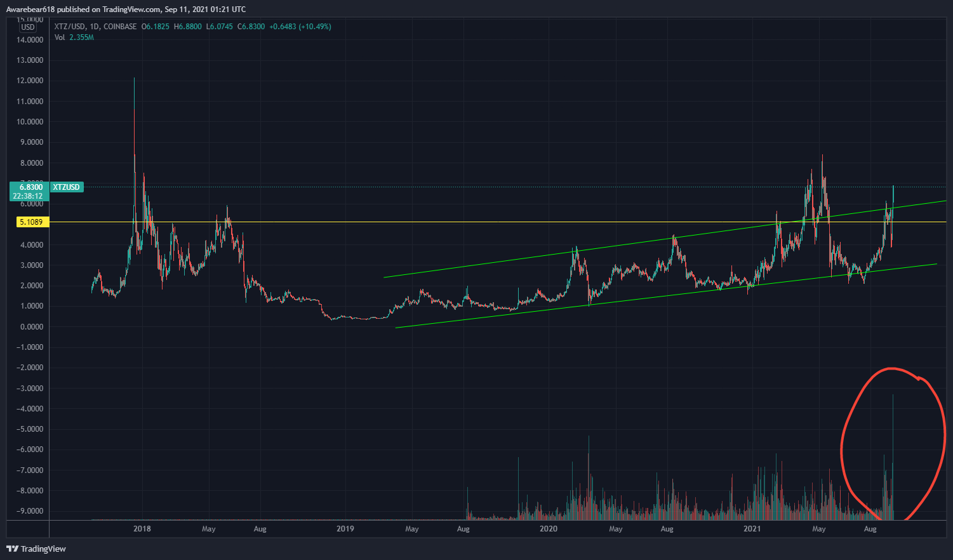Click the 14.0000 price axis label
The height and width of the screenshot is (560, 953).
click(30, 40)
